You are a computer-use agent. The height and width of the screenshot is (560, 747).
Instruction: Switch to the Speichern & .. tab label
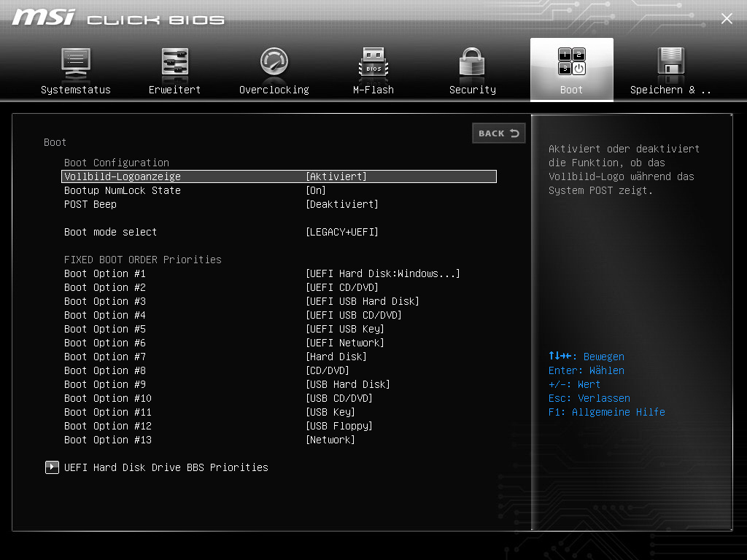[x=671, y=90]
